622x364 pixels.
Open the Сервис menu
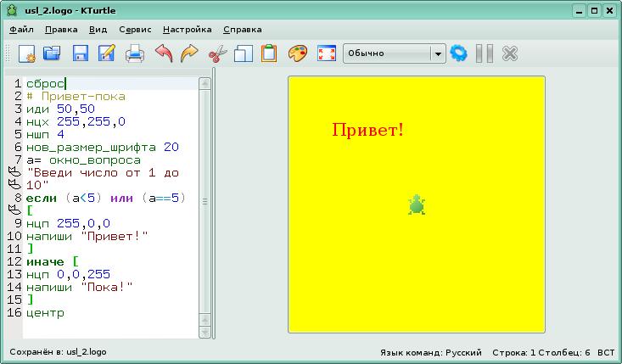point(135,29)
